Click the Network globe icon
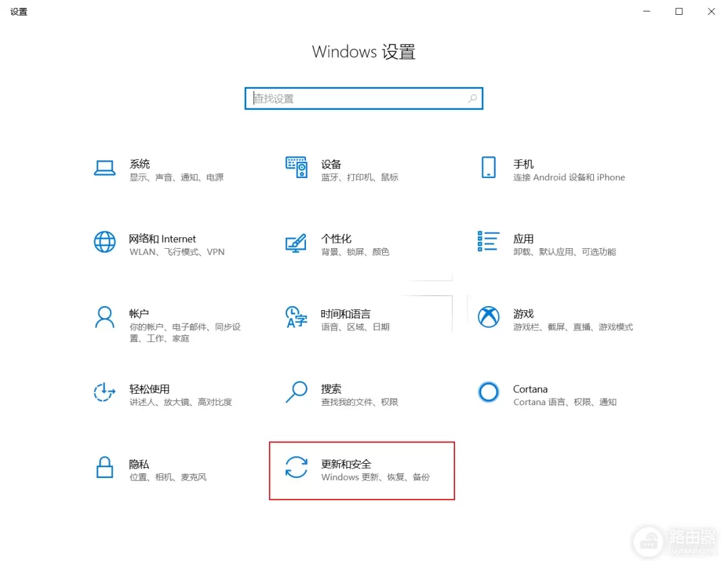728x569 pixels. pos(104,242)
